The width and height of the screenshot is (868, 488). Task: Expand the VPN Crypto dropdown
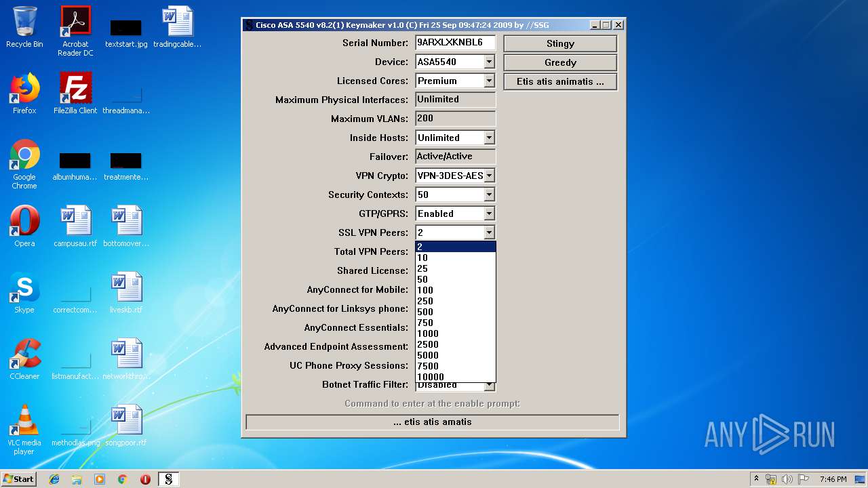(x=489, y=176)
